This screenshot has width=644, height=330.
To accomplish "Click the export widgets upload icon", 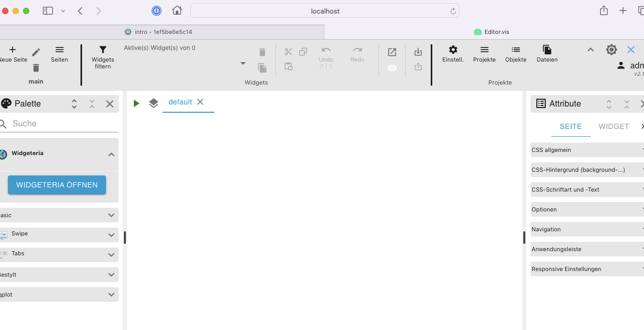I will [418, 67].
